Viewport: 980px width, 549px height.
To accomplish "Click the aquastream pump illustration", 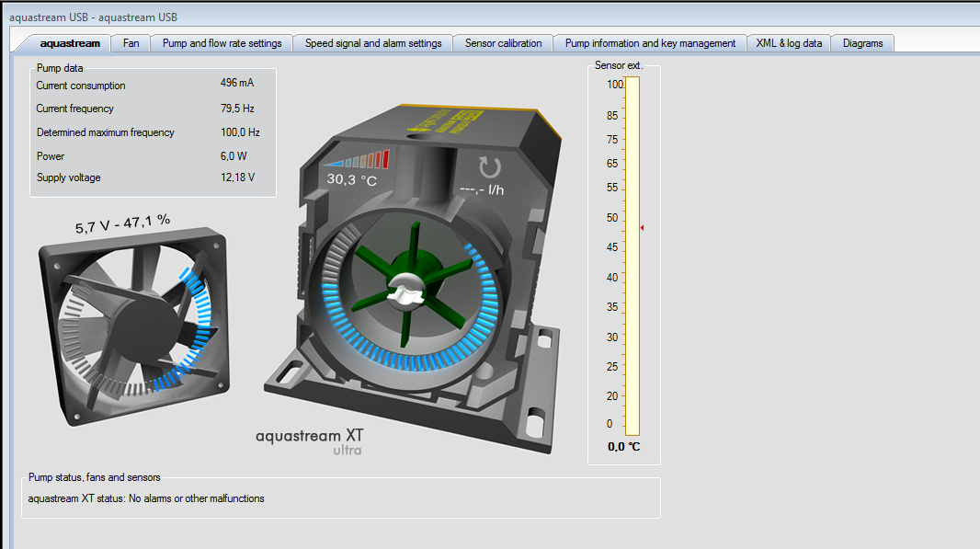I will point(413,279).
